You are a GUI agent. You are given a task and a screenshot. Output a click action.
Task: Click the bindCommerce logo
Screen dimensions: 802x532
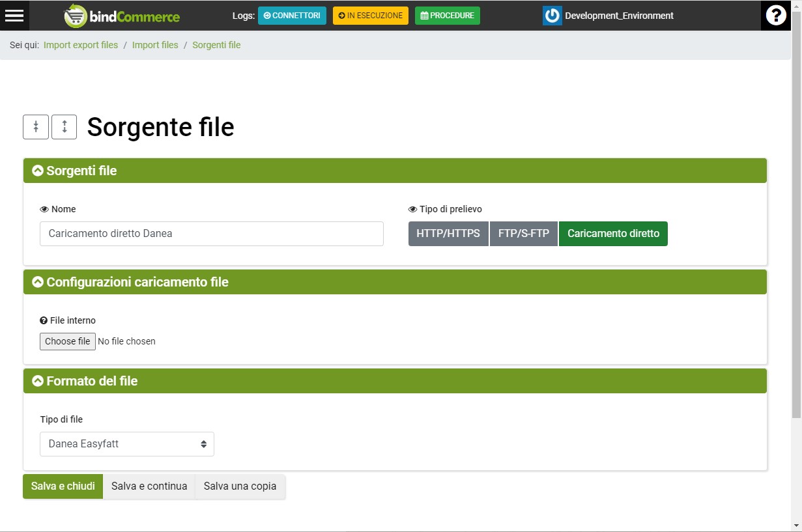pos(122,16)
